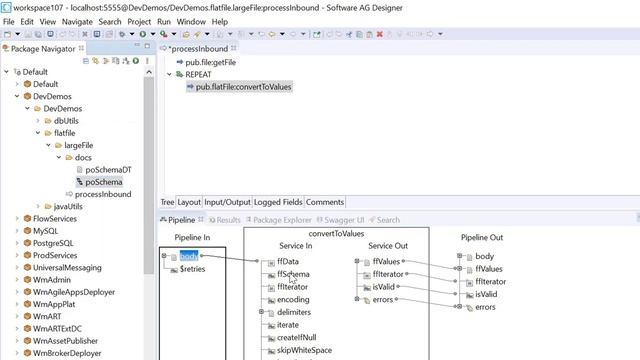640x360 pixels.
Task: Click the green Run toolbar icon
Action: (x=143, y=34)
